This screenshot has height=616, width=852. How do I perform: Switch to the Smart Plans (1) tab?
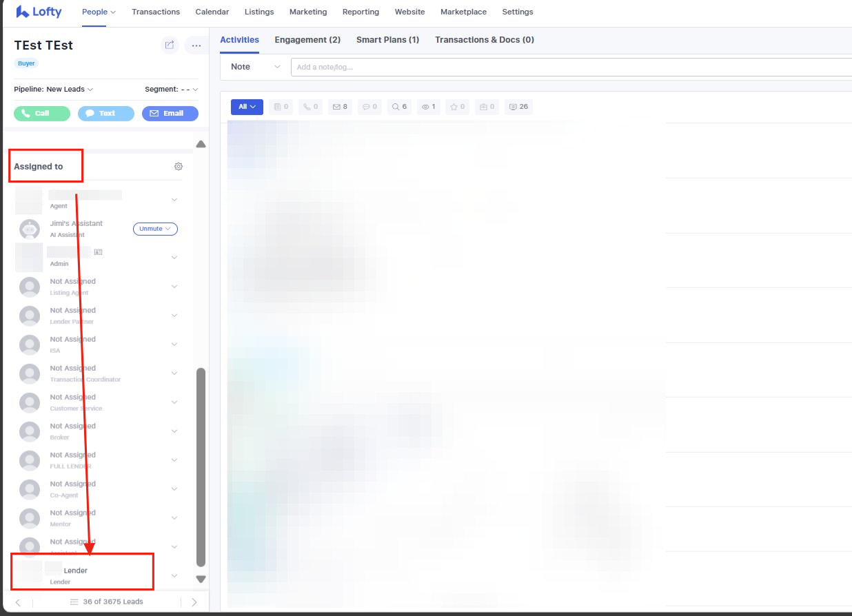click(x=387, y=40)
